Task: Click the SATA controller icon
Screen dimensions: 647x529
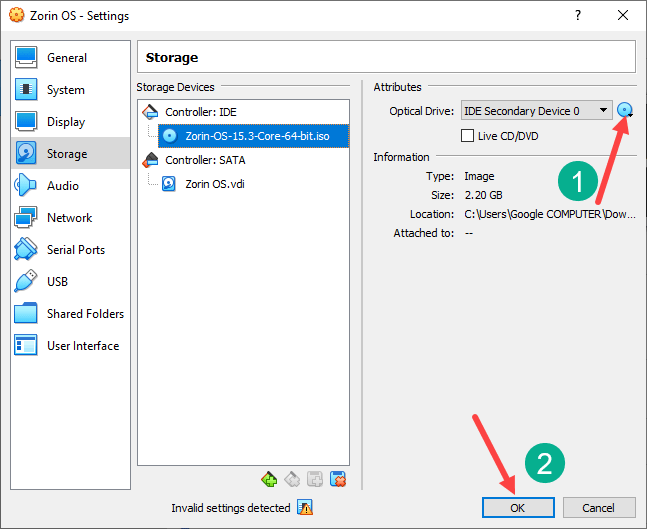Action: pos(150,160)
